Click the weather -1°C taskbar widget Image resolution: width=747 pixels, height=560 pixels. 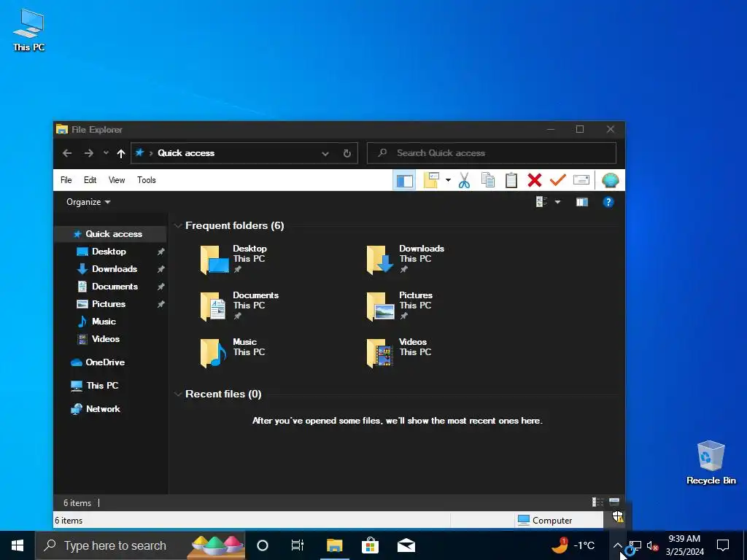pyautogui.click(x=573, y=545)
